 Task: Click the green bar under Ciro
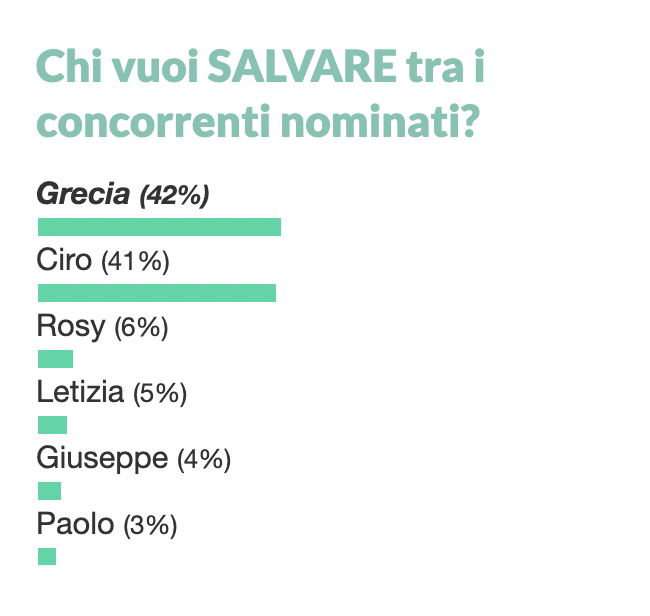[157, 293]
